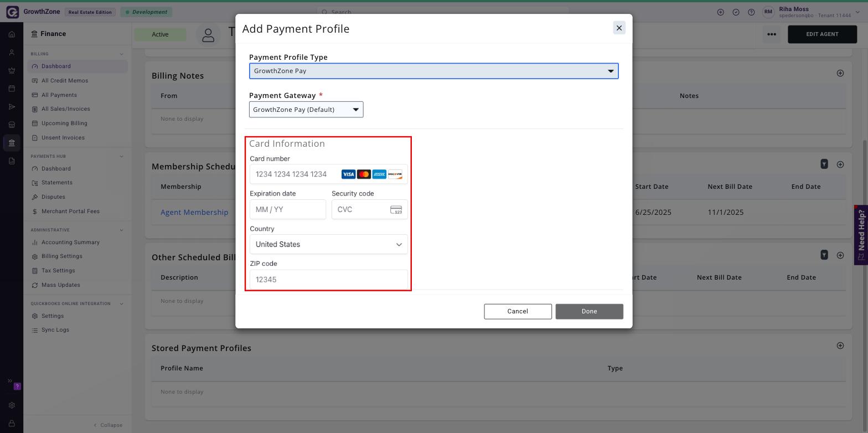Click the Cancel button
Image resolution: width=868 pixels, height=433 pixels.
tap(518, 311)
